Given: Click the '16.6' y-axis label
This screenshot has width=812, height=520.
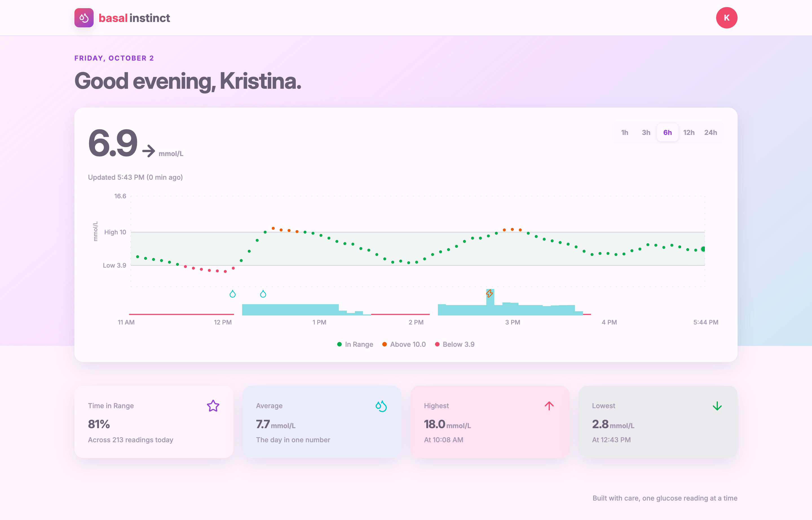Looking at the screenshot, I should coord(120,196).
